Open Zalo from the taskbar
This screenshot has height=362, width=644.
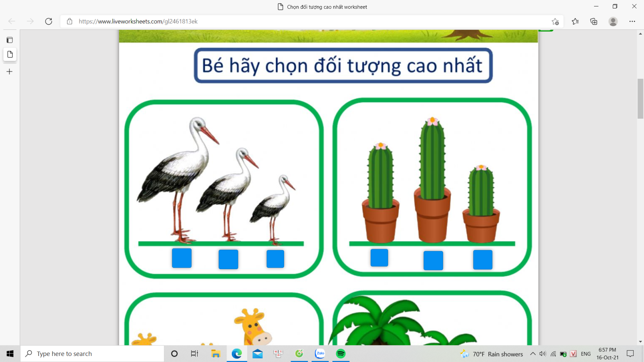point(320,354)
